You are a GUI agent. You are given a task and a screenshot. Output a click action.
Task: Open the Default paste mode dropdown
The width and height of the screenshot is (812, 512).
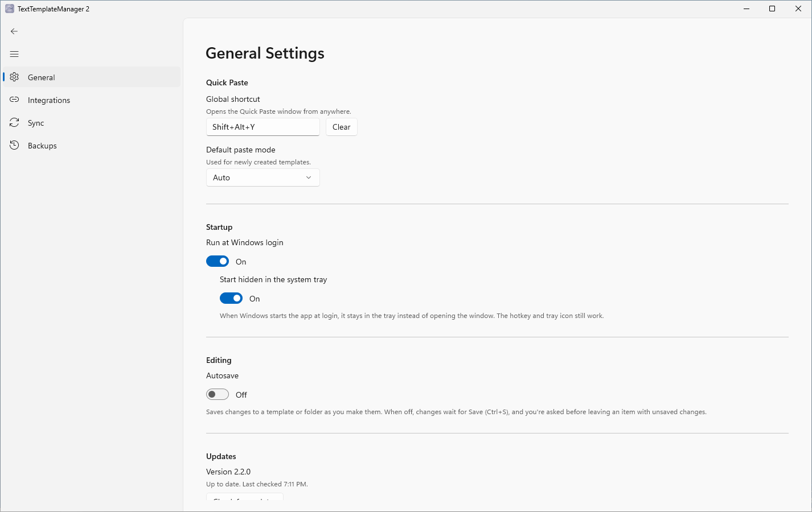tap(263, 177)
